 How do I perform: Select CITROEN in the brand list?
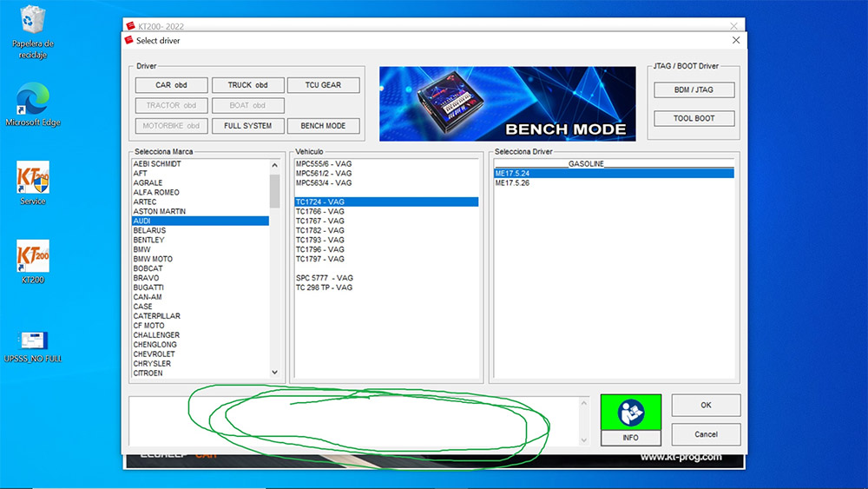click(x=201, y=373)
